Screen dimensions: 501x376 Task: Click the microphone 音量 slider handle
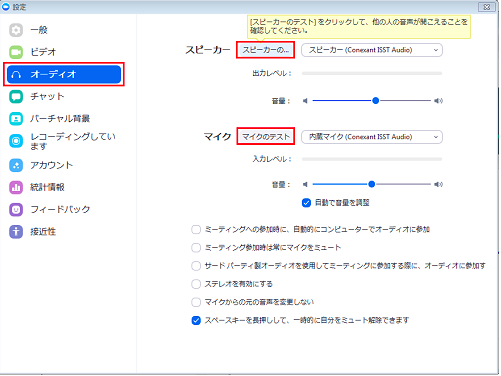(372, 184)
